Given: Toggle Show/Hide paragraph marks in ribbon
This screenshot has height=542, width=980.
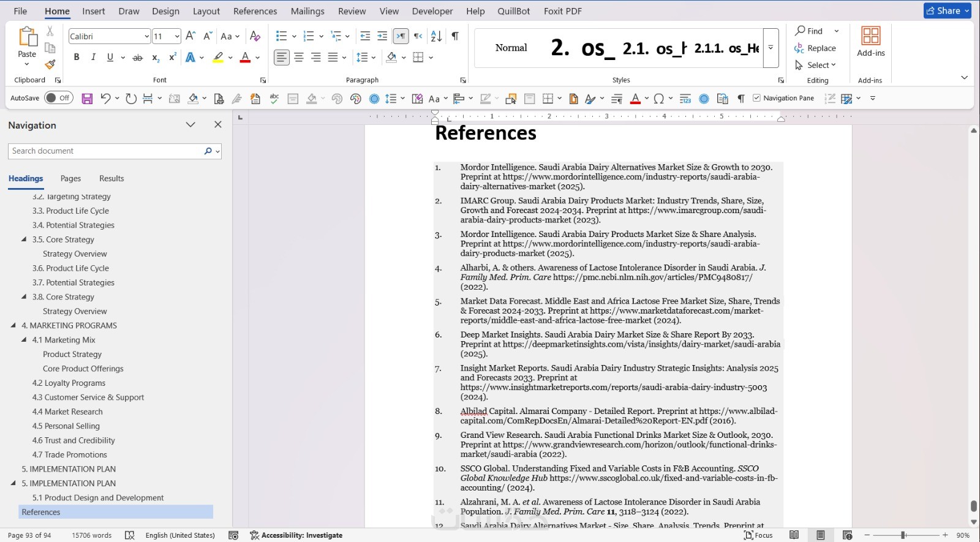Looking at the screenshot, I should 455,36.
